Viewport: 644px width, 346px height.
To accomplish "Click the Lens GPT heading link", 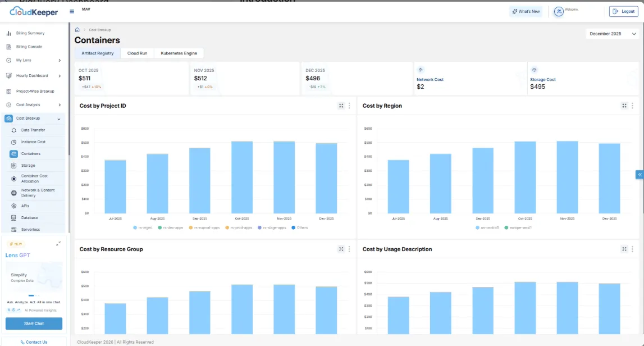I will pyautogui.click(x=17, y=255).
